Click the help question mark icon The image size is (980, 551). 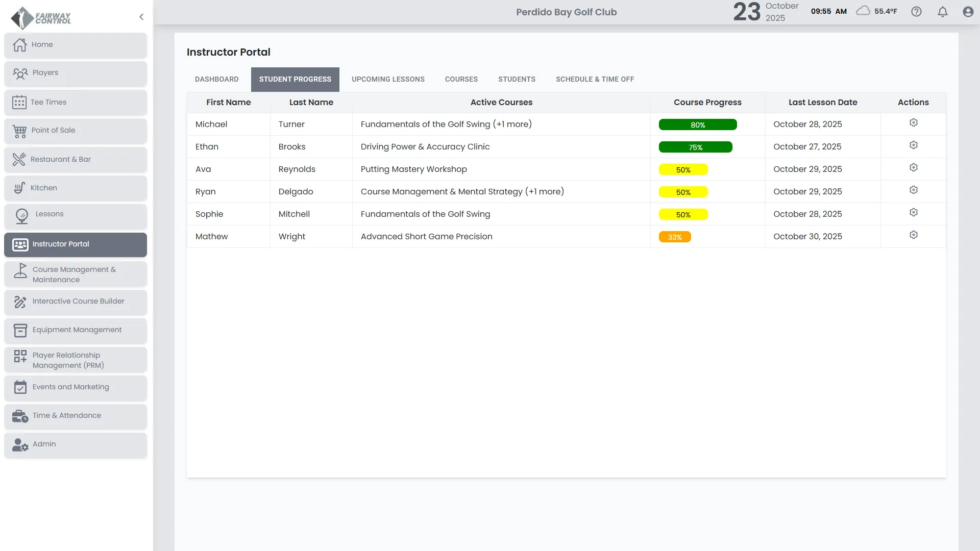click(x=916, y=12)
